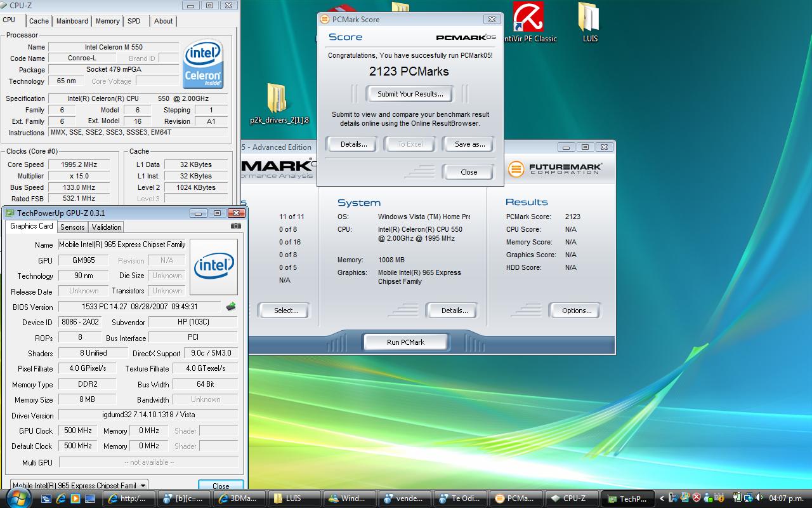This screenshot has width=812, height=508.
Task: Click the Intel vendor logo in GPU-Z
Action: [x=214, y=267]
